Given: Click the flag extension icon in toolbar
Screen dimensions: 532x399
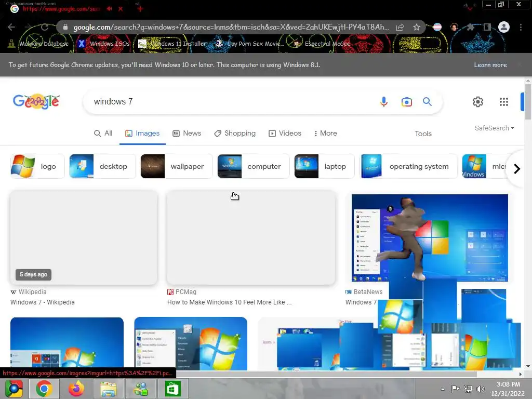Looking at the screenshot, I should [x=437, y=27].
